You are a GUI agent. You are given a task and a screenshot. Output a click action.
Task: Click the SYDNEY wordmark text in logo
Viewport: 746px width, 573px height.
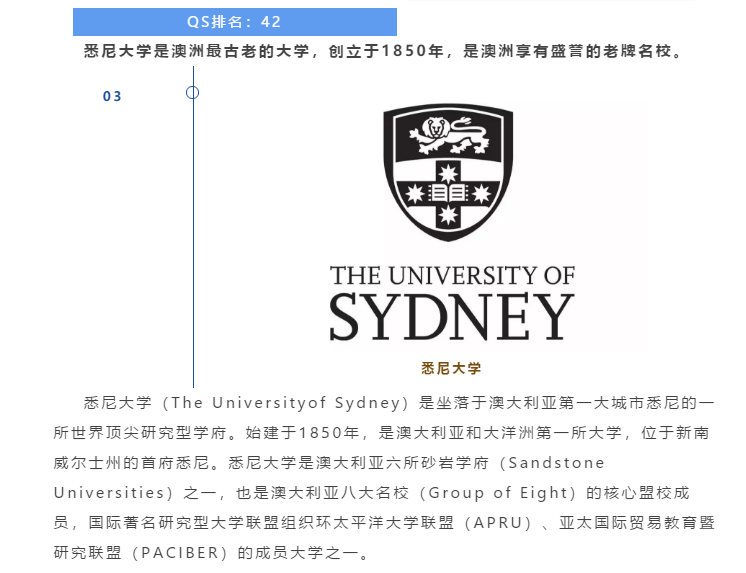point(452,316)
